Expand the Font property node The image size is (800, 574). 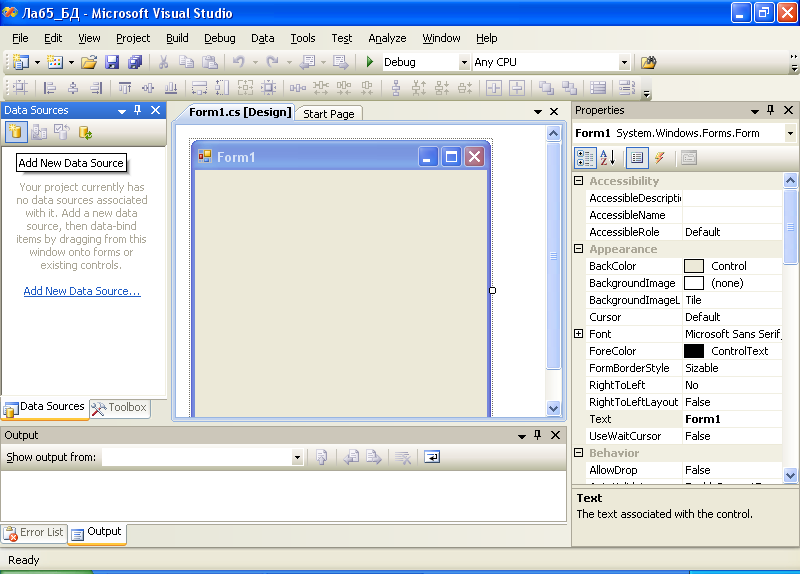[579, 334]
